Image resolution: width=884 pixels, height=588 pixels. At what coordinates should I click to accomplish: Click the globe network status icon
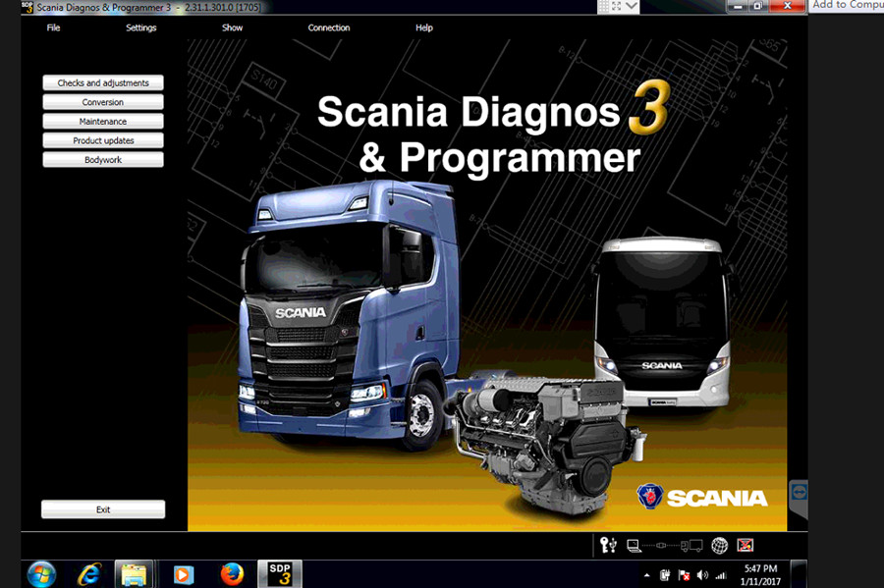click(x=719, y=545)
